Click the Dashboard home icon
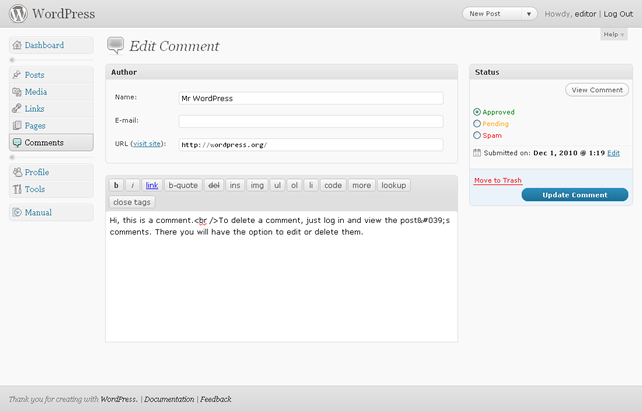 [17, 45]
